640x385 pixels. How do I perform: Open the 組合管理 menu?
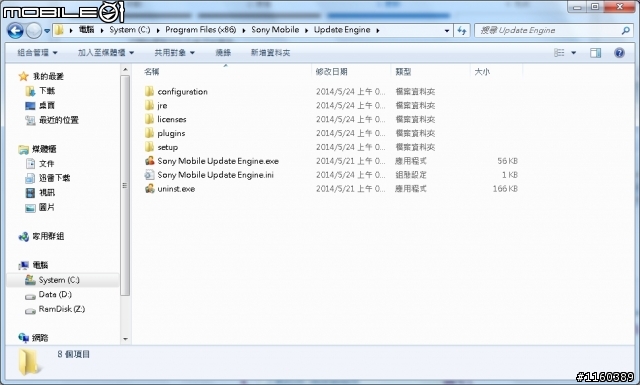pos(37,53)
